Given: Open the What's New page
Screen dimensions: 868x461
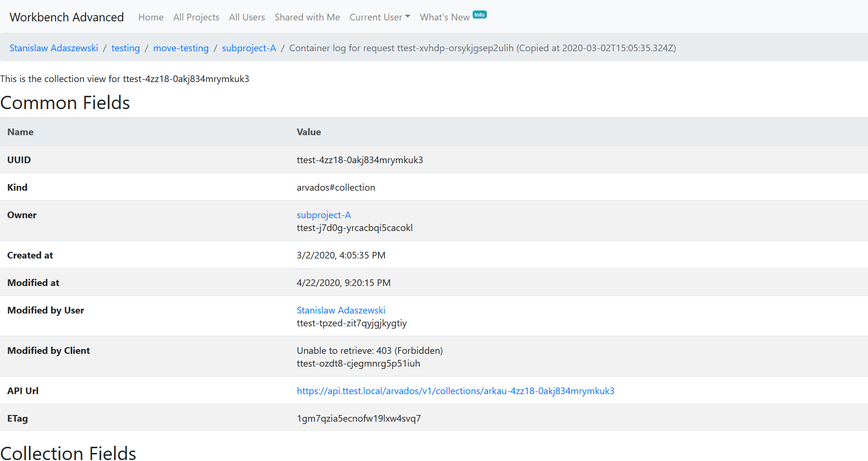Looking at the screenshot, I should pos(445,17).
